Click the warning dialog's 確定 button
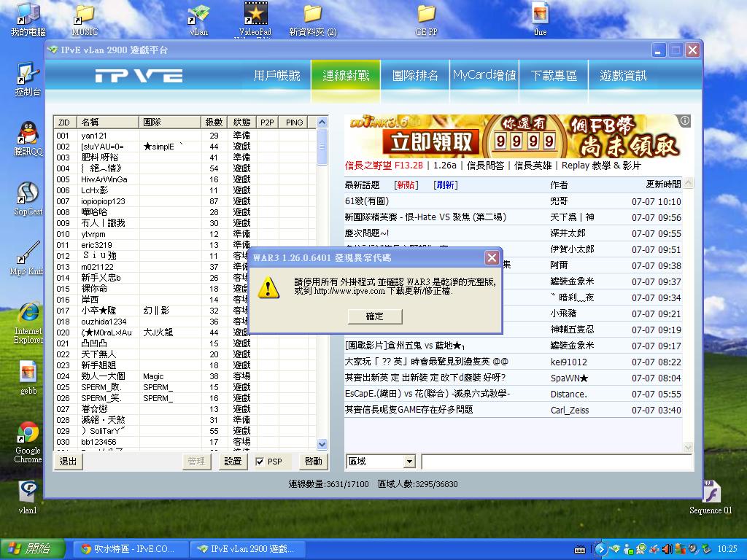This screenshot has height=560, width=747. (374, 316)
